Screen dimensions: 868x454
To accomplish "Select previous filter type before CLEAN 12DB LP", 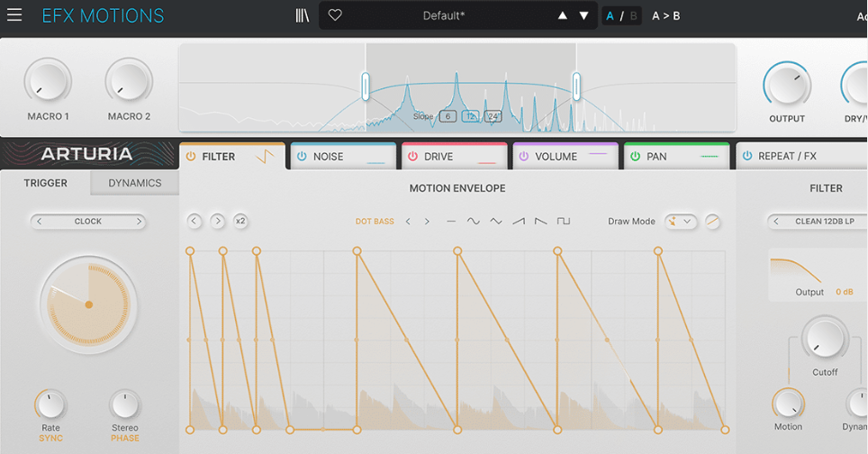I will point(776,222).
